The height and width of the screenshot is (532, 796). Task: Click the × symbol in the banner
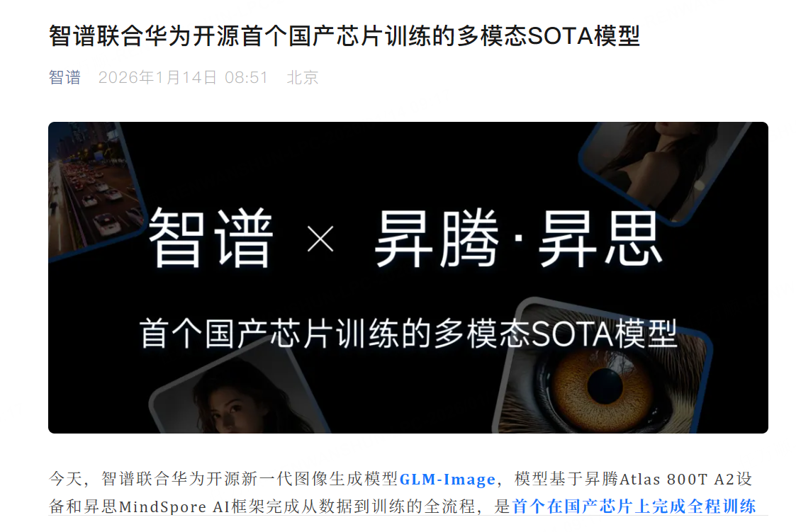[320, 239]
